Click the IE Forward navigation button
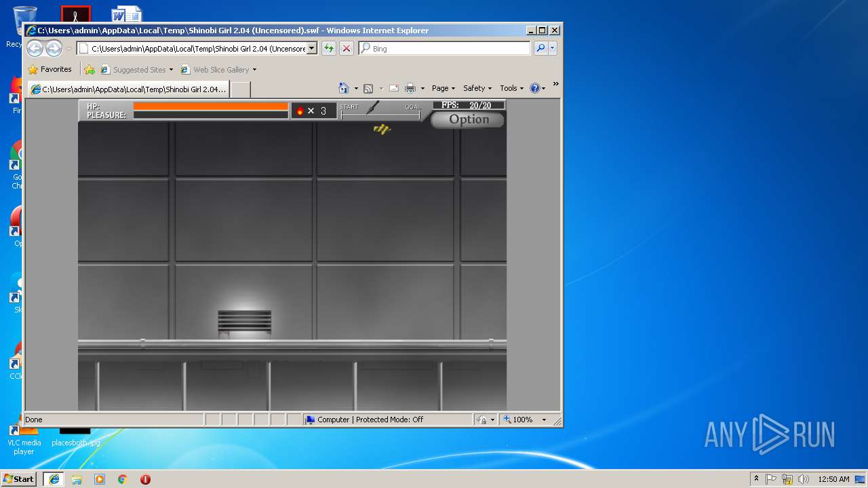868x488 pixels. coord(54,48)
